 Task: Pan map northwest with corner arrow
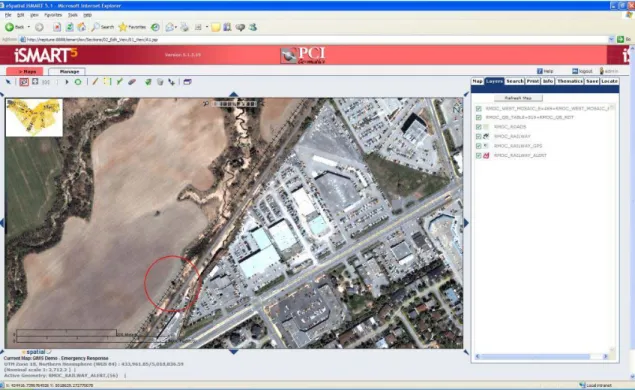click(x=2, y=94)
